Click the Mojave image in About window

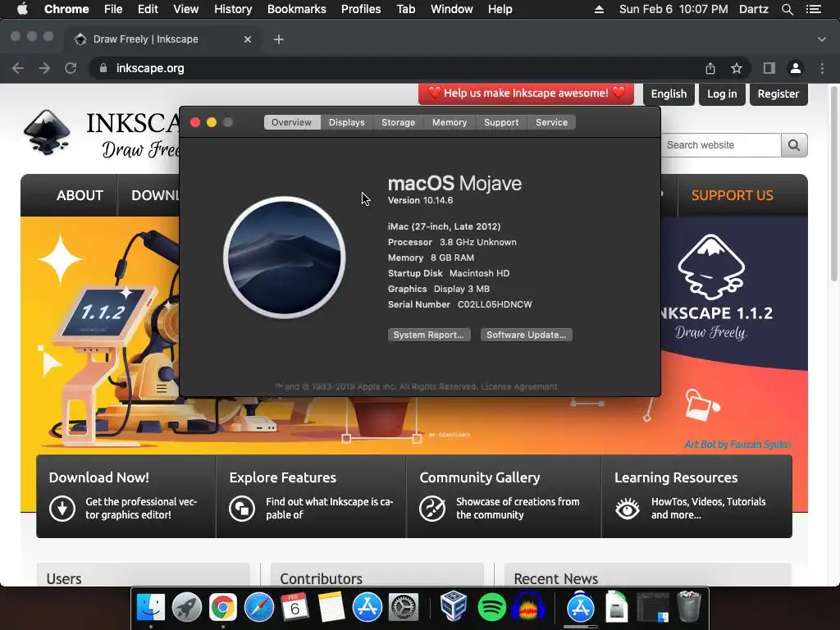285,257
